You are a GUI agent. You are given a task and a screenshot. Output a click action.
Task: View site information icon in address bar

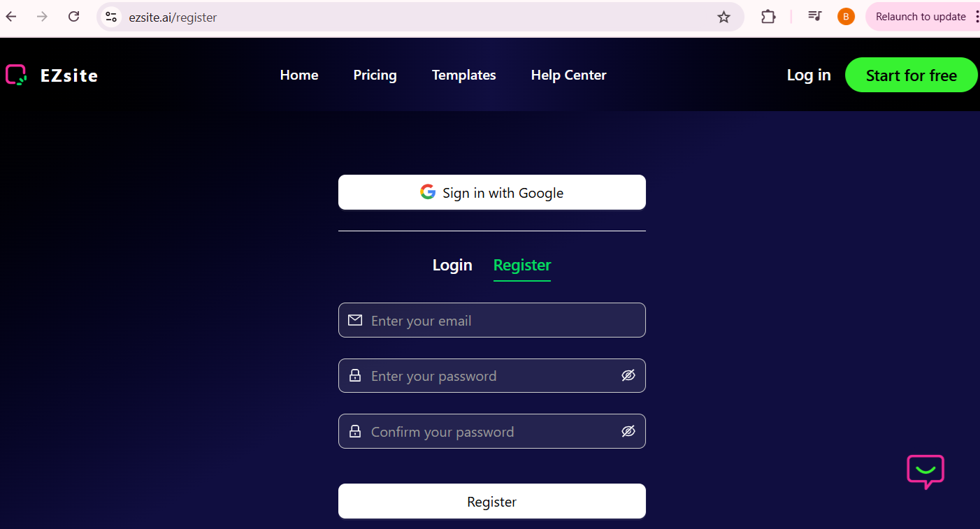click(x=111, y=17)
